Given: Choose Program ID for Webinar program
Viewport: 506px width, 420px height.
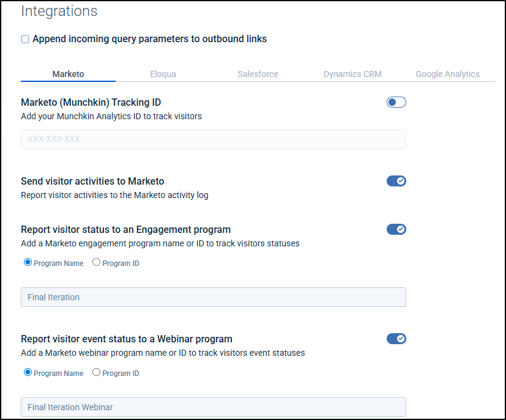Looking at the screenshot, I should coord(96,372).
